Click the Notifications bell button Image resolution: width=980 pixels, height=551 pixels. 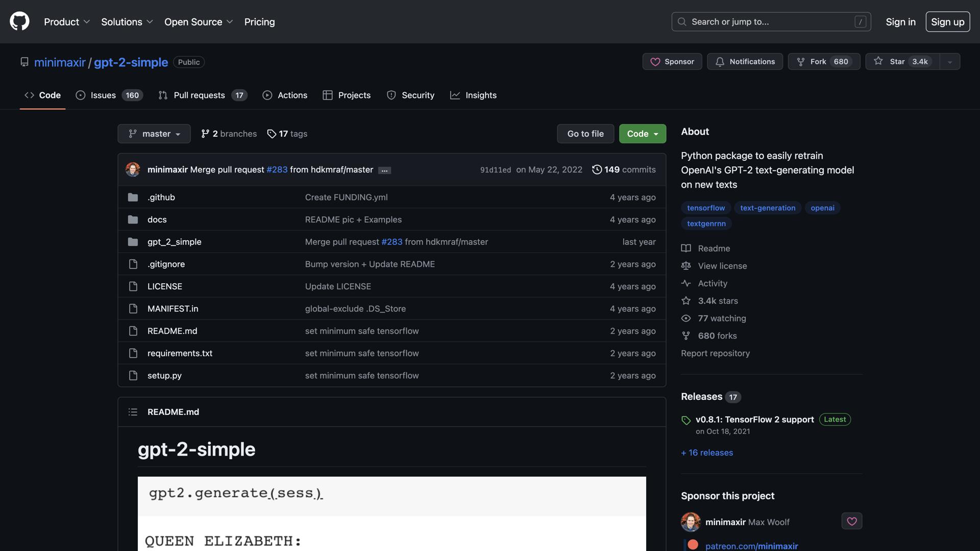pyautogui.click(x=745, y=61)
